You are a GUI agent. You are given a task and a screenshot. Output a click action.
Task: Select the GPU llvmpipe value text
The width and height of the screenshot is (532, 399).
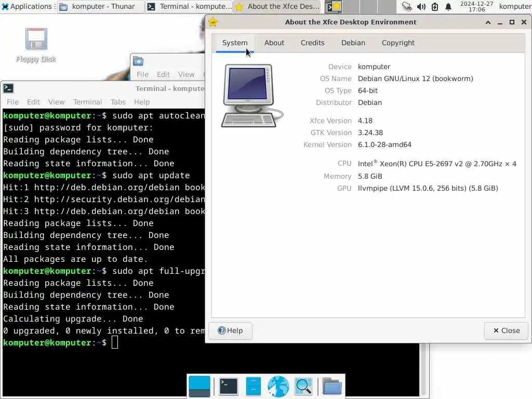click(428, 188)
